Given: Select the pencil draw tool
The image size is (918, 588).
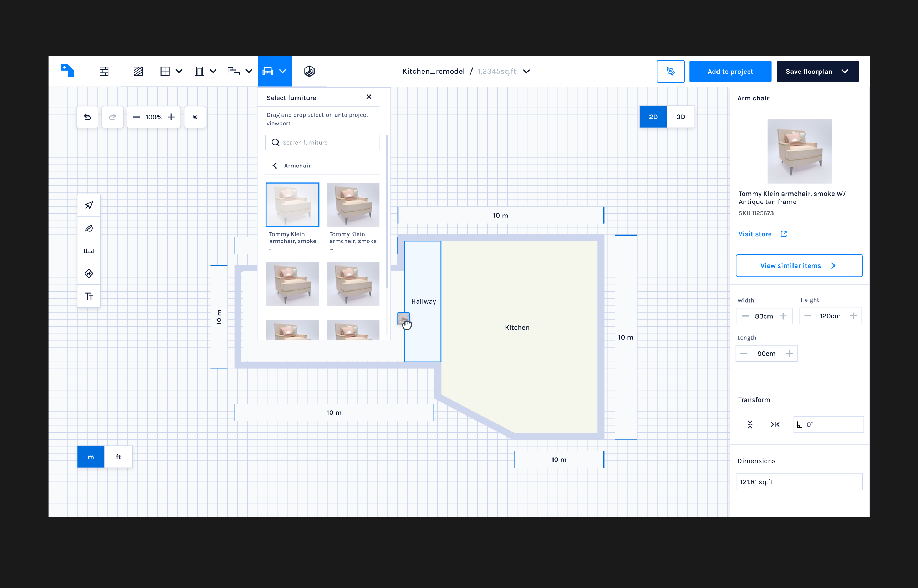Looking at the screenshot, I should [x=89, y=228].
